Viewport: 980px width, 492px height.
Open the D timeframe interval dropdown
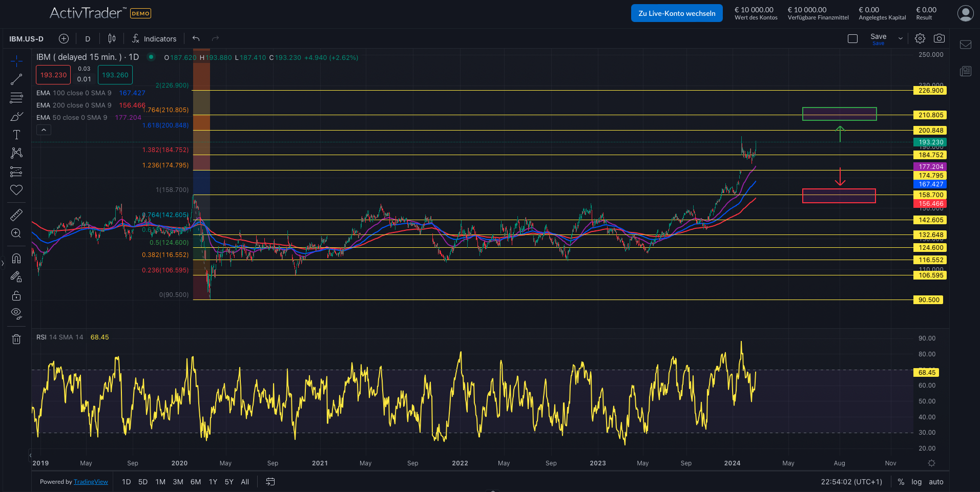88,39
